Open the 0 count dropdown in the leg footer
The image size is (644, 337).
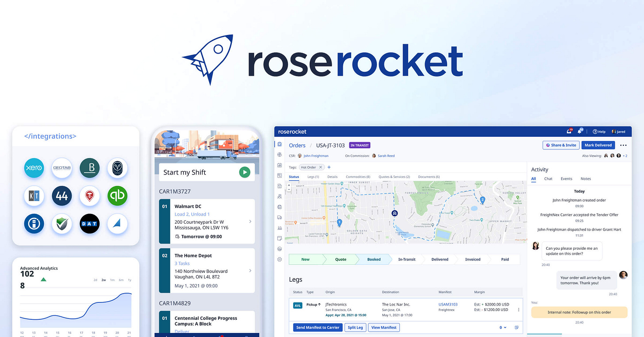click(x=503, y=328)
